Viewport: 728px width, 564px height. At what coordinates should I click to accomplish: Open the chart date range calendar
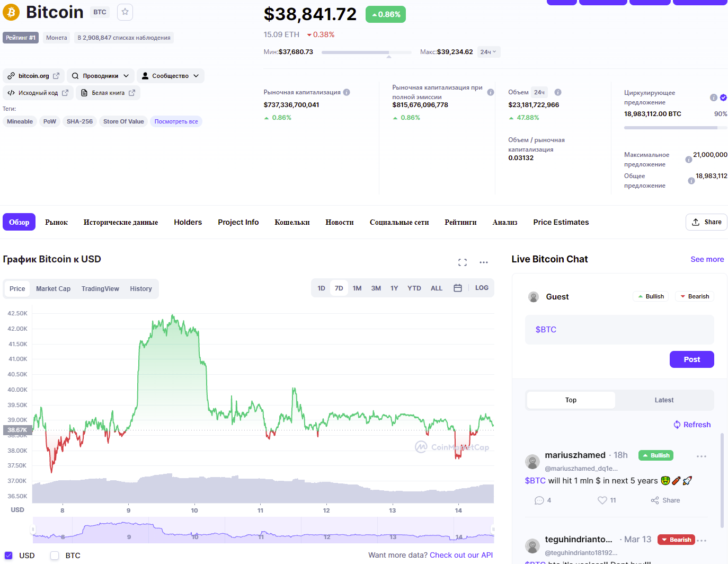(458, 288)
